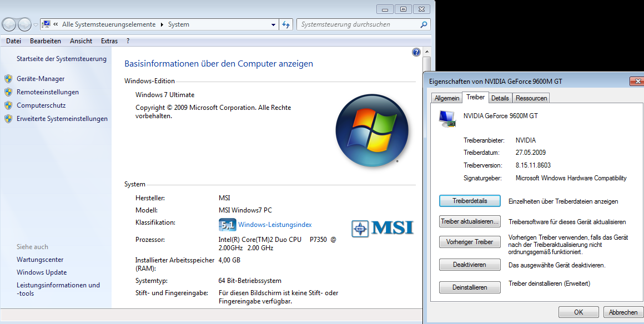The height and width of the screenshot is (324, 644).
Task: Click 'Windows 7 Ultimate' edition text
Action: pyautogui.click(x=165, y=95)
